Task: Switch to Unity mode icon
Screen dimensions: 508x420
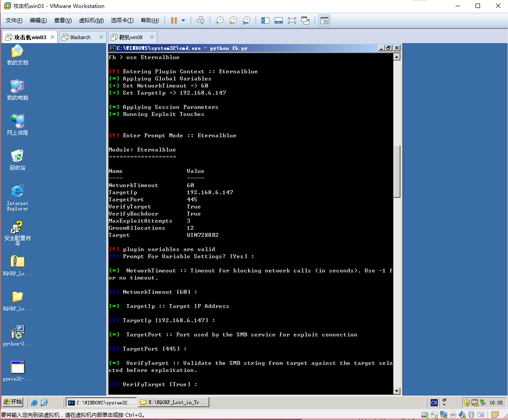Action: [305, 20]
